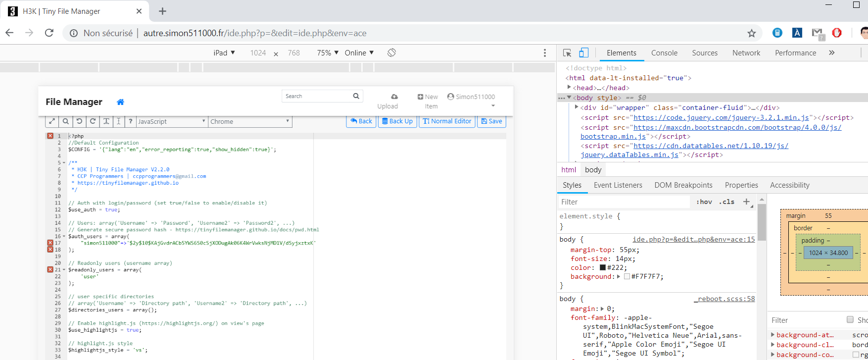Click the Upload cloud icon
This screenshot has width=868, height=360.
(394, 97)
